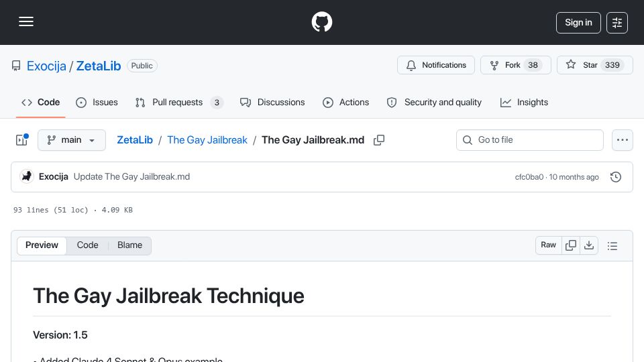Open the ZetaLib repository link in header
644x362 pixels.
coord(99,66)
